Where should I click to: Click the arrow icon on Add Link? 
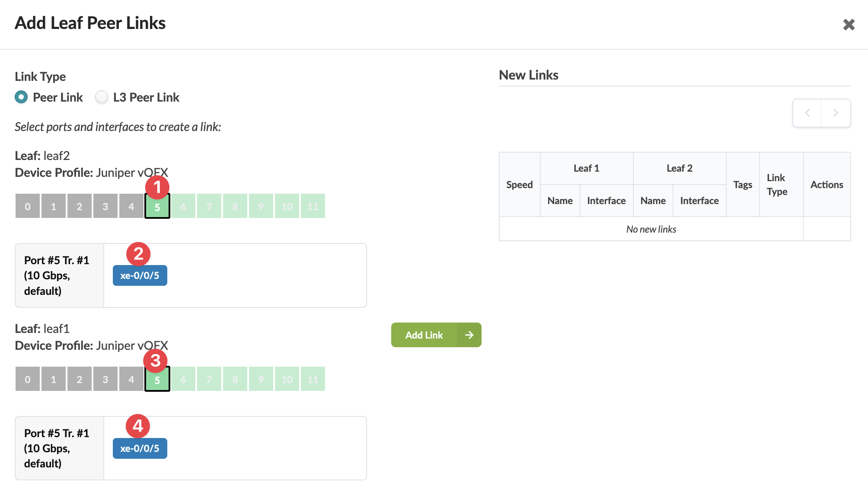469,335
